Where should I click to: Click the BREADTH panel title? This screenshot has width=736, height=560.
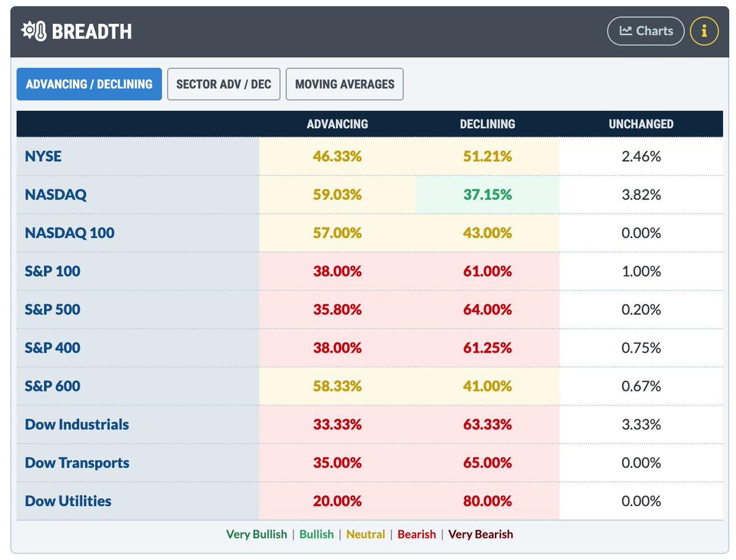pos(91,32)
